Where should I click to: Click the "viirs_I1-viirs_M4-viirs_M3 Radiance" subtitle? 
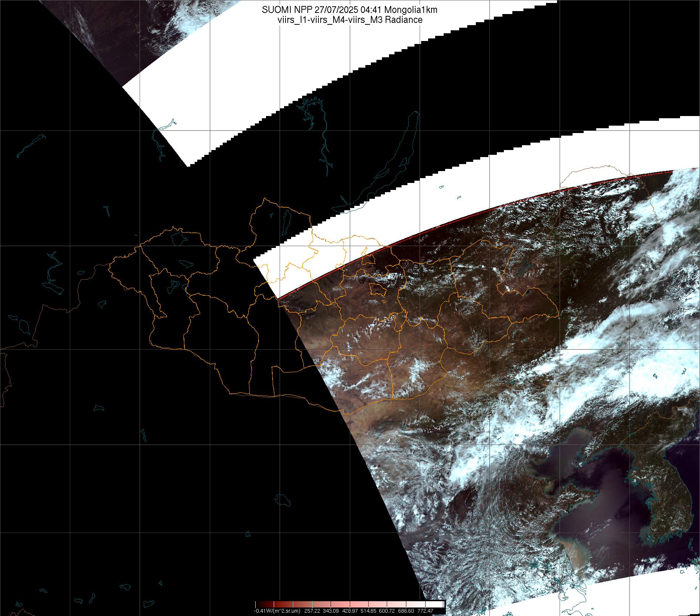coord(349,20)
